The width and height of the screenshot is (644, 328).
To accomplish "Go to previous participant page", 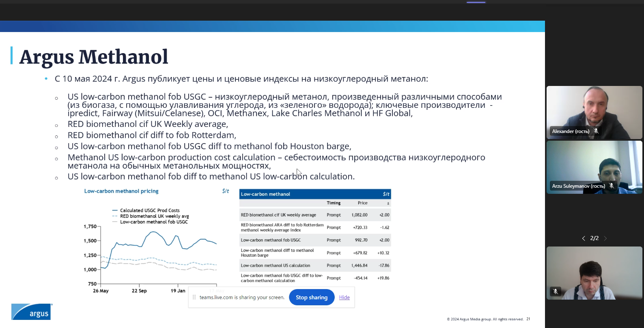I will (x=584, y=238).
